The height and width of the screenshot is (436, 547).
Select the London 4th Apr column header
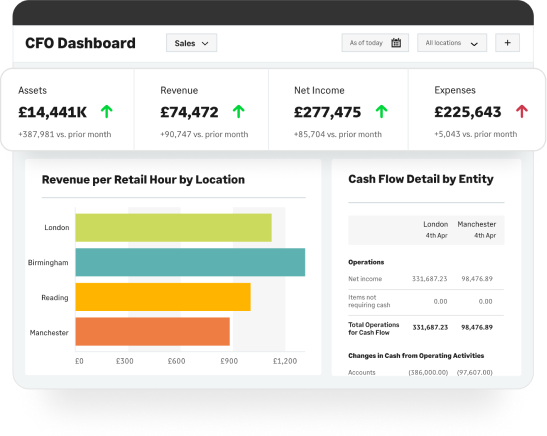pos(435,230)
